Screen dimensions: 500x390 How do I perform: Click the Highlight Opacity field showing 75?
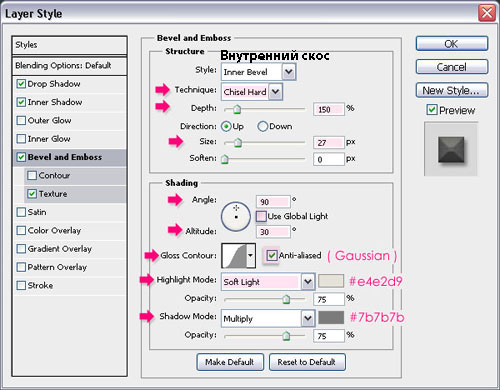pyautogui.click(x=329, y=299)
